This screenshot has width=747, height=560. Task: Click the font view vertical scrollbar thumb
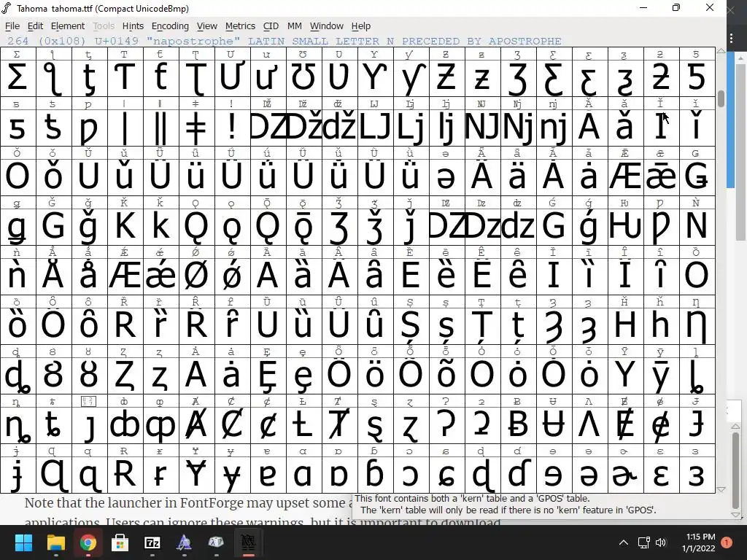pos(721,98)
